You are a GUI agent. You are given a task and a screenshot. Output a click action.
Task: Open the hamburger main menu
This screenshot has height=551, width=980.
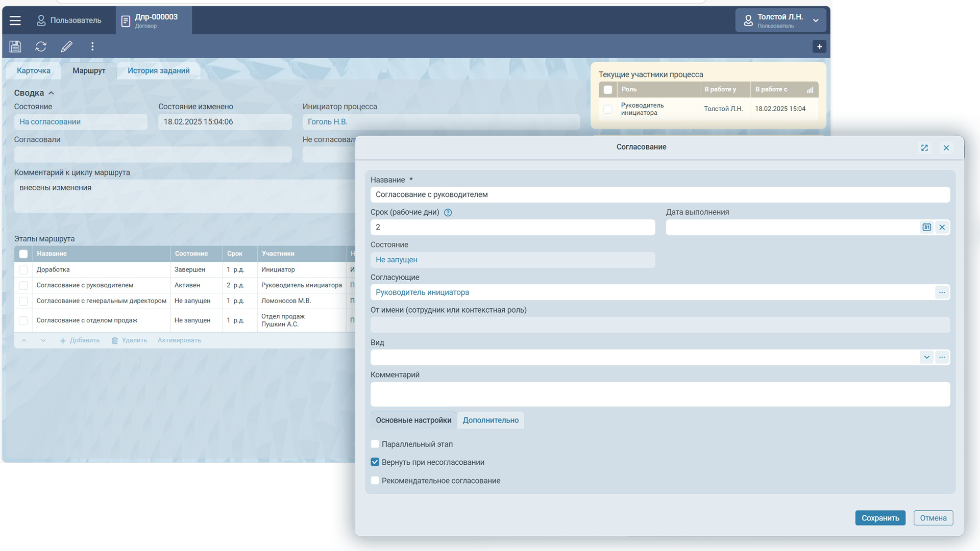click(x=15, y=20)
